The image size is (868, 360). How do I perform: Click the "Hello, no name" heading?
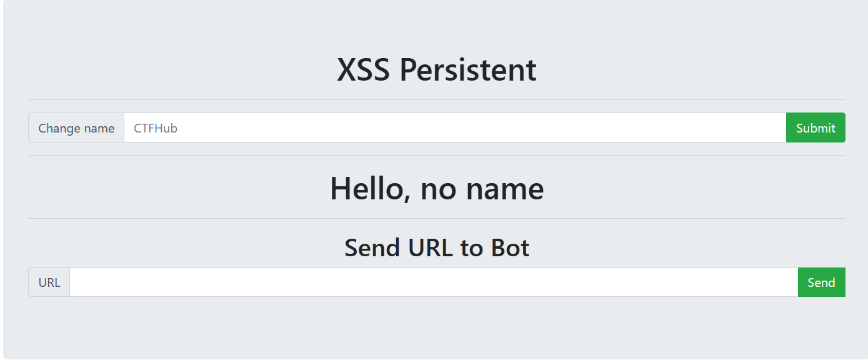pos(437,188)
